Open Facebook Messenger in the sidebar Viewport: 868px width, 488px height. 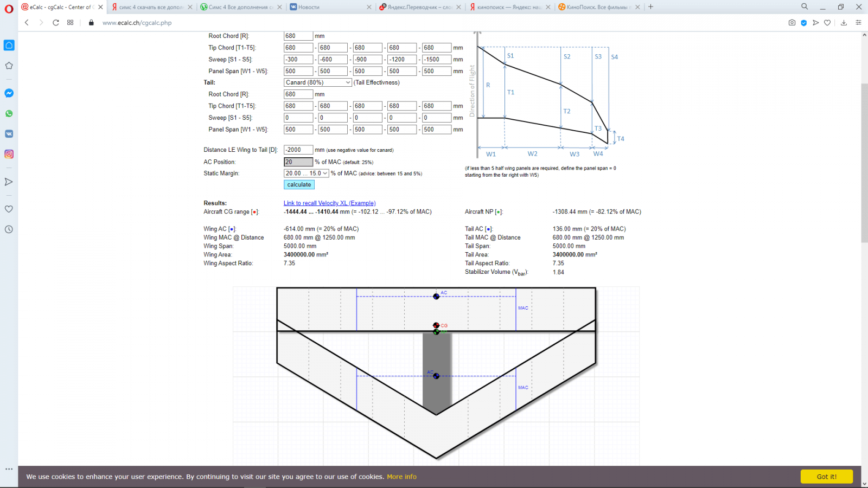pos(9,93)
